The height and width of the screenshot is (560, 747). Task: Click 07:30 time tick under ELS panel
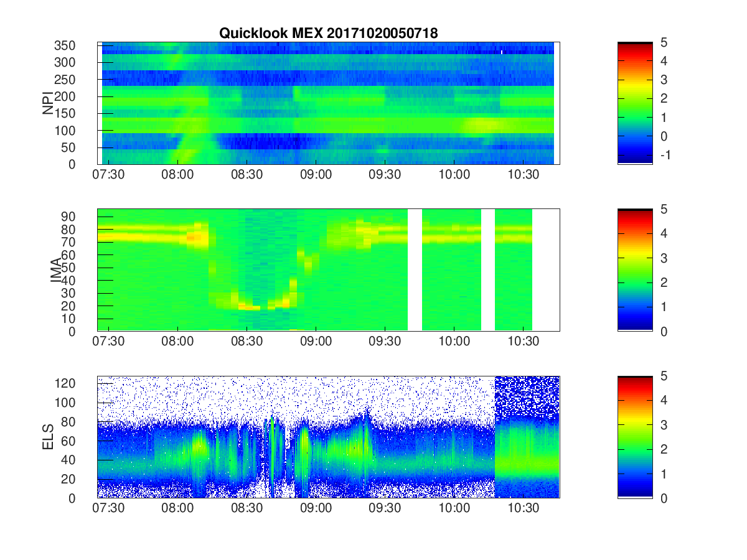coord(109,508)
